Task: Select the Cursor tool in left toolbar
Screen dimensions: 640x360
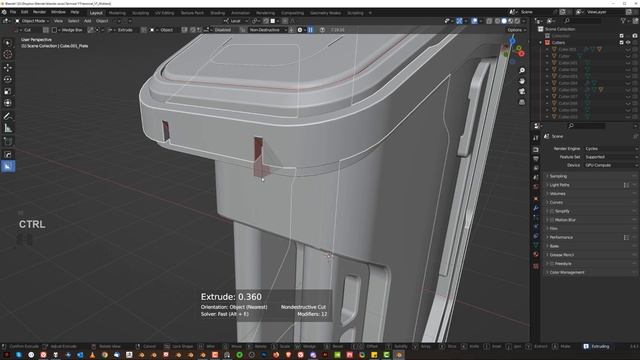Action: point(8,55)
